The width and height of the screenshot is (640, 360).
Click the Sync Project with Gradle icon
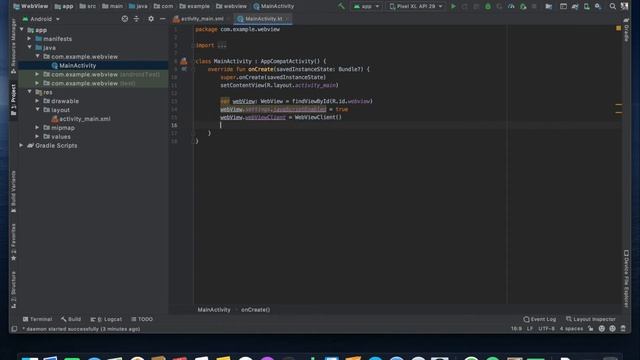[575, 6]
